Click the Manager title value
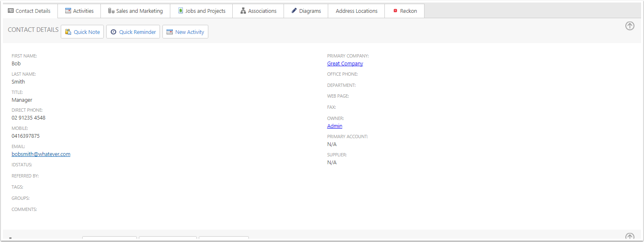644x242 pixels. [x=22, y=100]
